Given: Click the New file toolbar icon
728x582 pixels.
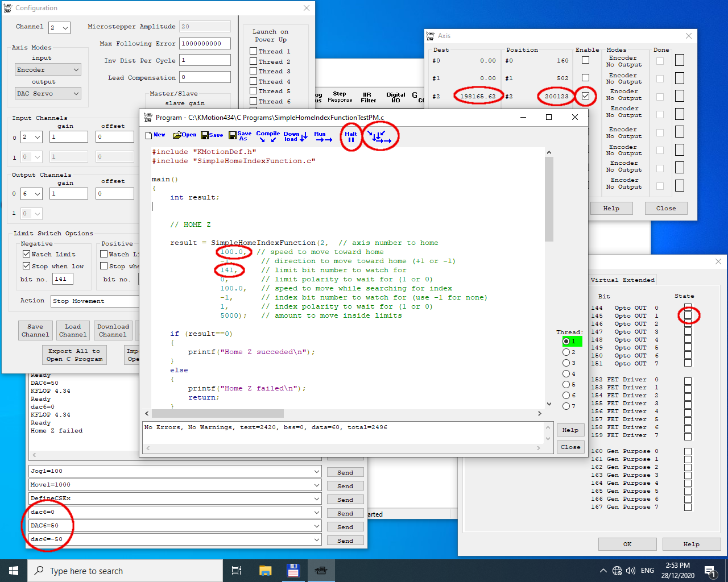Looking at the screenshot, I should click(155, 135).
